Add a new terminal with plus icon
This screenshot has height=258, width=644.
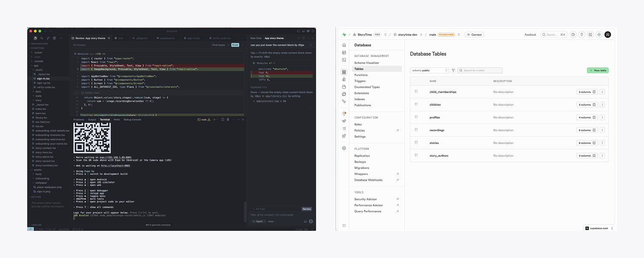tap(215, 120)
